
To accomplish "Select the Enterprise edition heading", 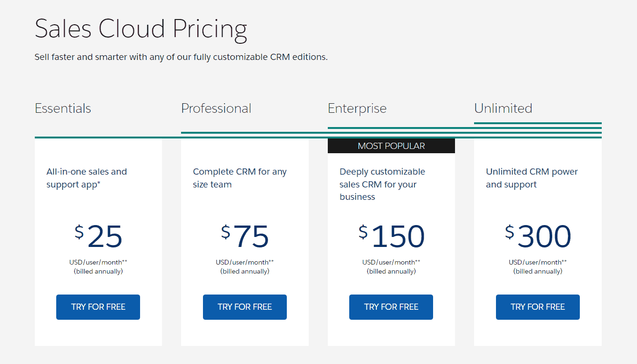I will click(357, 108).
